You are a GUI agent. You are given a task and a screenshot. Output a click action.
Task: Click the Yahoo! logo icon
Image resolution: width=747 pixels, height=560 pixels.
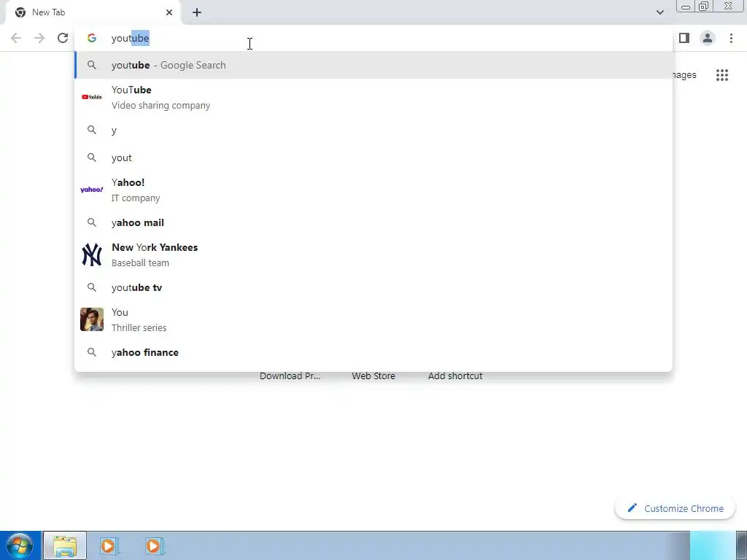click(x=92, y=190)
